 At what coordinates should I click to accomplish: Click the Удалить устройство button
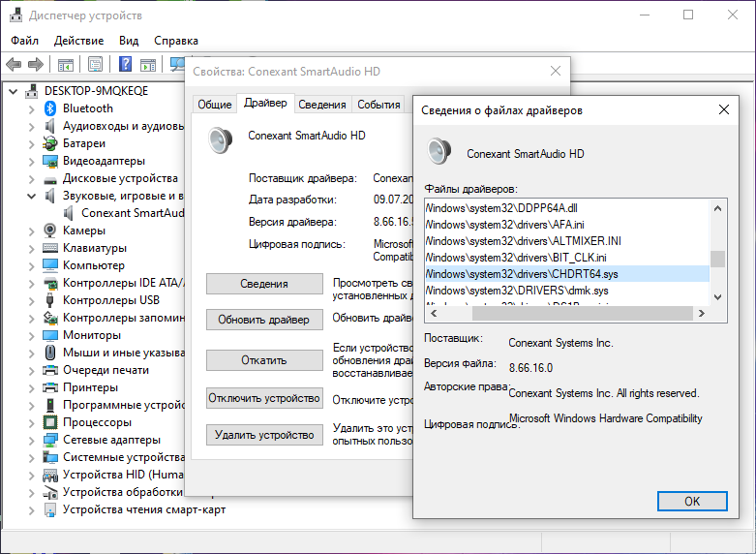[264, 435]
